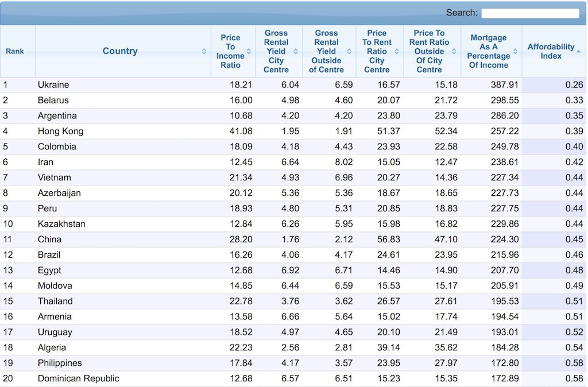Sort by Price To Income Ratio header

coord(233,51)
